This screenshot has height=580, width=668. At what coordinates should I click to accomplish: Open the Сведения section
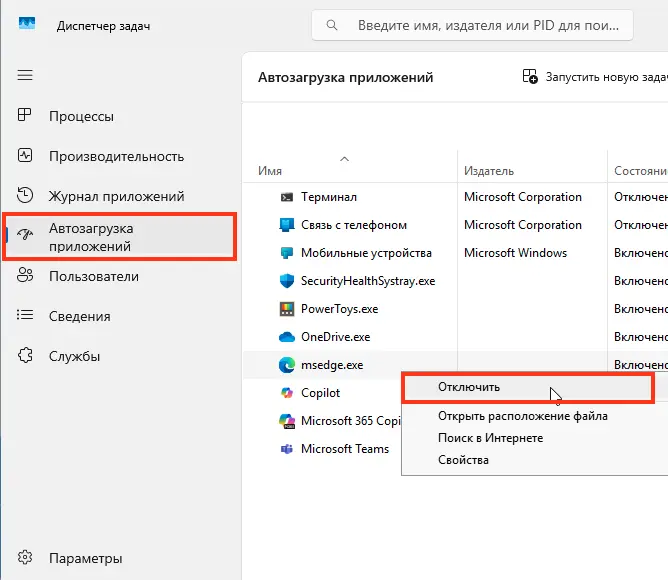coord(80,316)
